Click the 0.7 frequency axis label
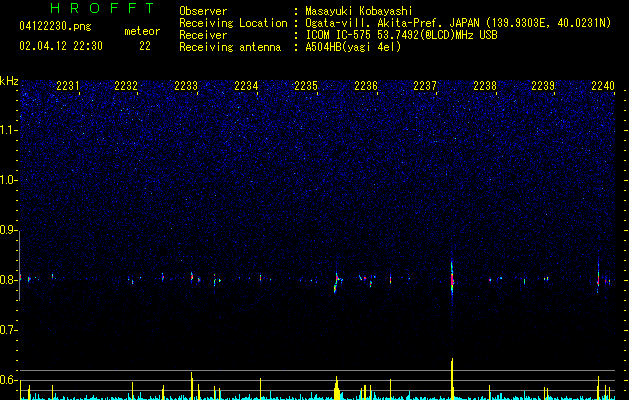Image resolution: width=629 pixels, height=400 pixels. coord(8,330)
